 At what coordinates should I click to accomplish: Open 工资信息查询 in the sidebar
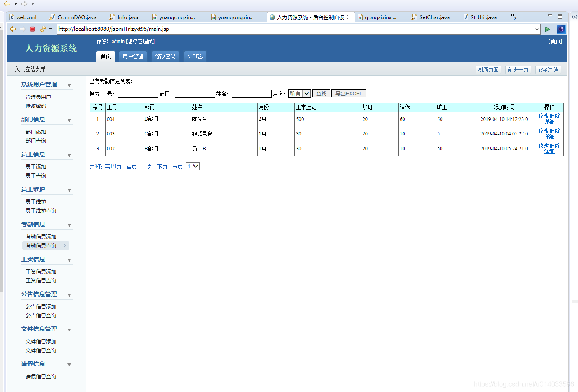[x=41, y=280]
